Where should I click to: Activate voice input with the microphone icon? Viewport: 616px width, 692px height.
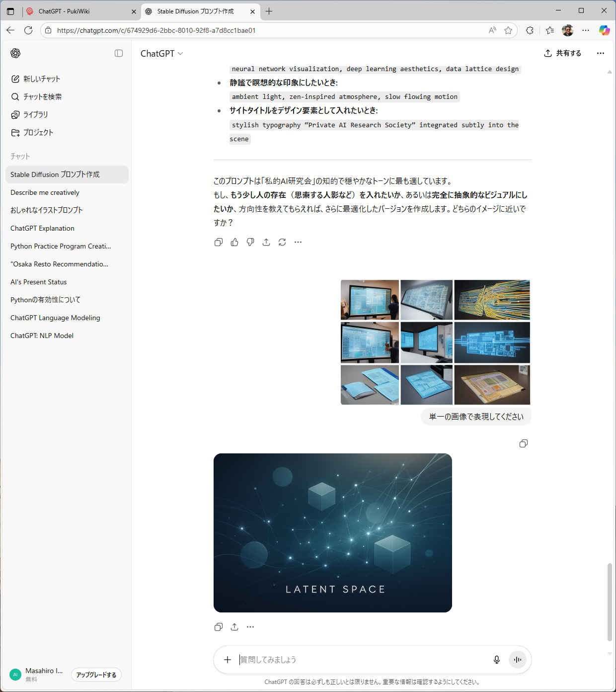pyautogui.click(x=497, y=660)
